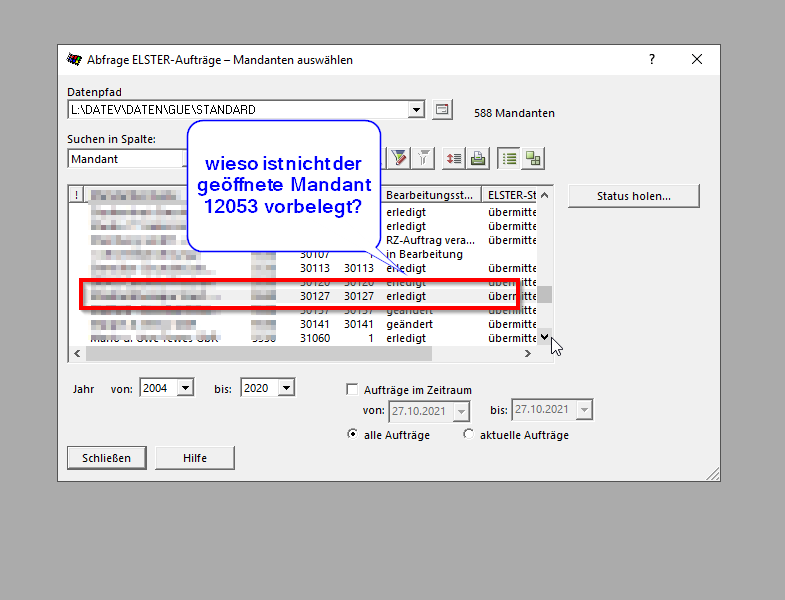Switch to grouped tiles view icon
Screen dimensions: 785x600
pyautogui.click(x=533, y=159)
